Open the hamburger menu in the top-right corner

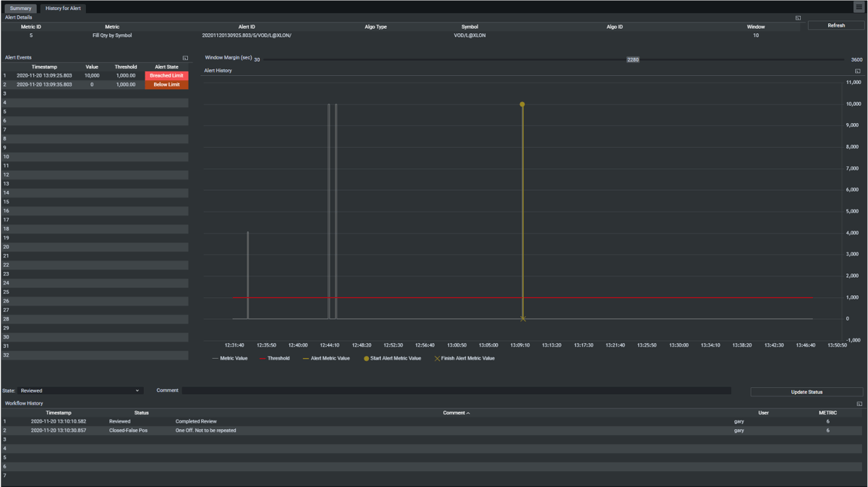(859, 7)
